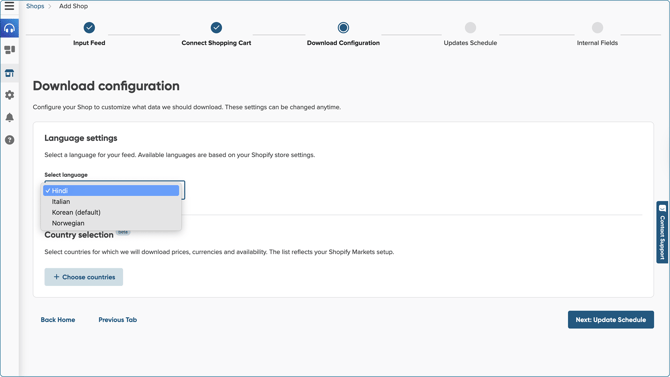Click the help question mark icon
The height and width of the screenshot is (377, 670).
[9, 140]
